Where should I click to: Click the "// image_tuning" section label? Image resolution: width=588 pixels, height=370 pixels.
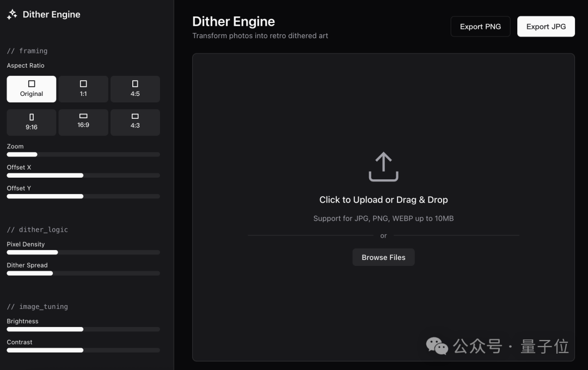37,307
